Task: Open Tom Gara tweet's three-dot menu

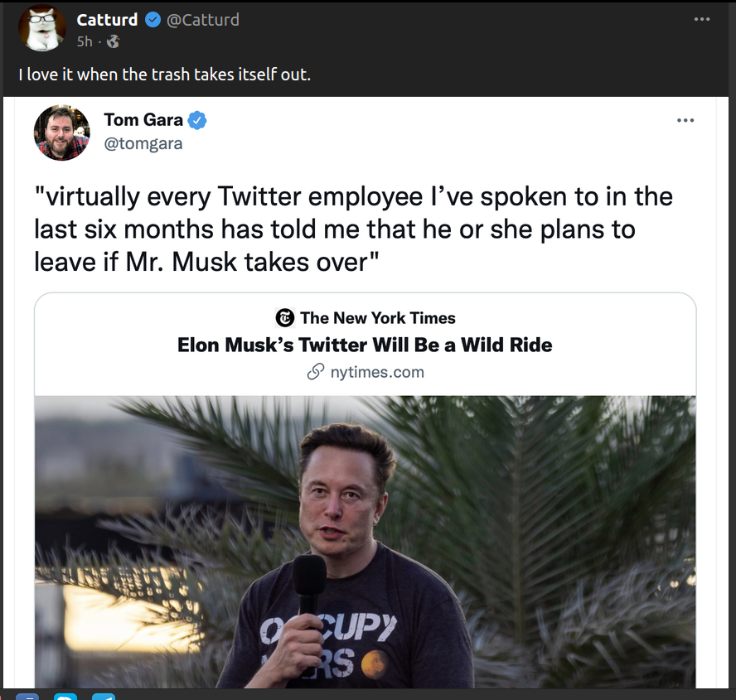Action: tap(685, 121)
